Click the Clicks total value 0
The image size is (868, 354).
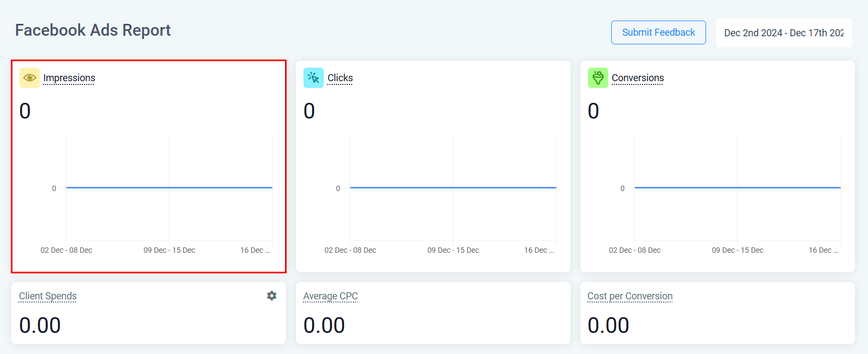click(309, 111)
